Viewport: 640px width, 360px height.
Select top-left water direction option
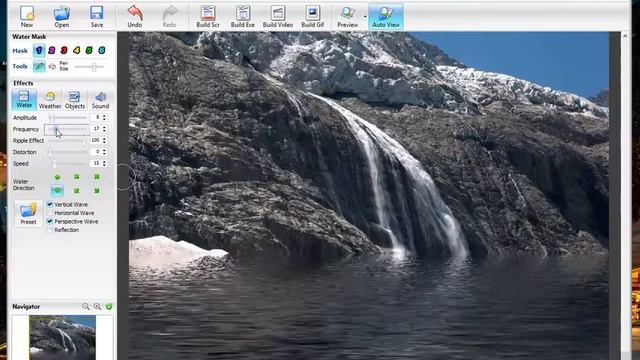pos(57,177)
